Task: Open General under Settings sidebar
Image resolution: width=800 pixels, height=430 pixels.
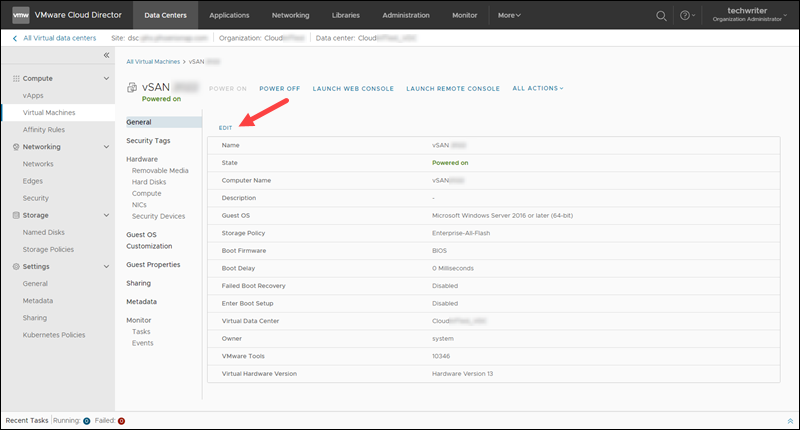Action: coord(35,284)
